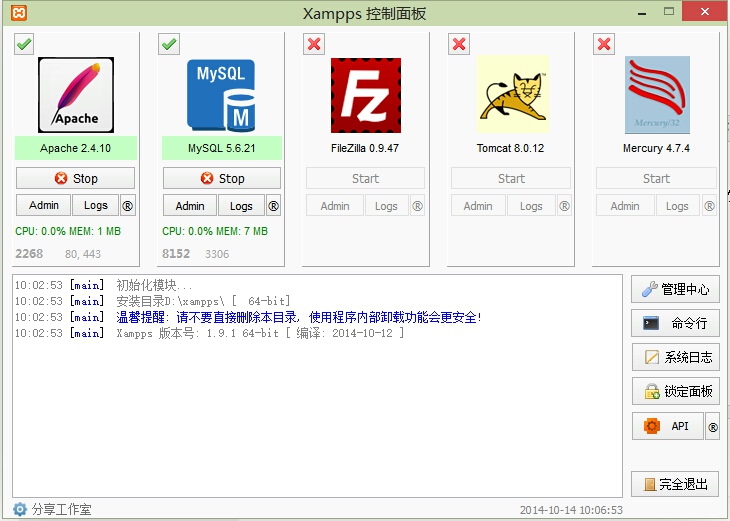Click the Xampps title bar app icon
730x521 pixels.
coord(19,13)
